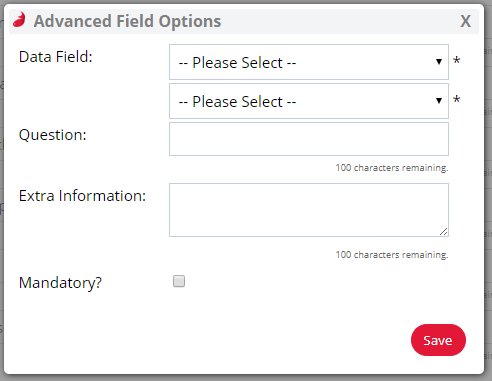Save the field options
492x381 pixels.
(x=438, y=340)
